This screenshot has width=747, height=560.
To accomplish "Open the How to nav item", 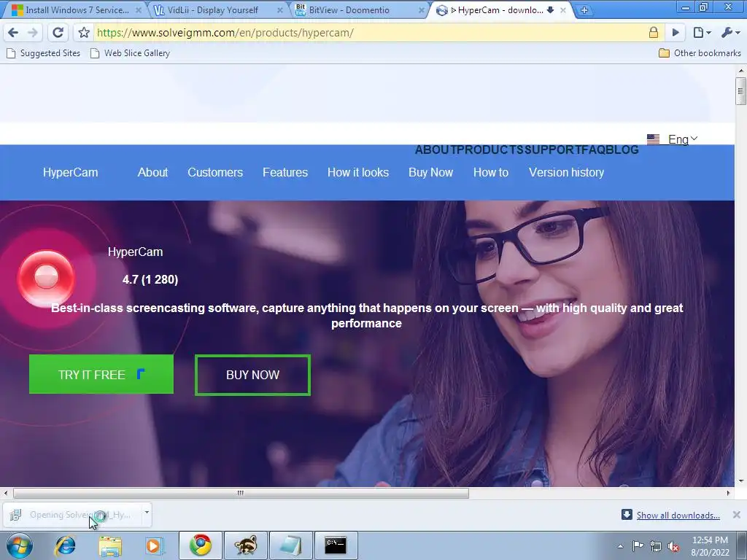I will tap(491, 172).
